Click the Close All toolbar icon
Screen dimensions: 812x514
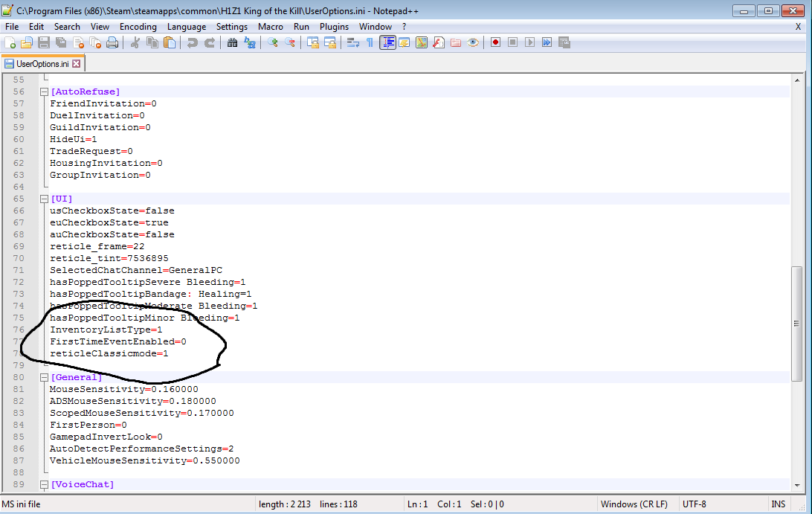pyautogui.click(x=95, y=42)
